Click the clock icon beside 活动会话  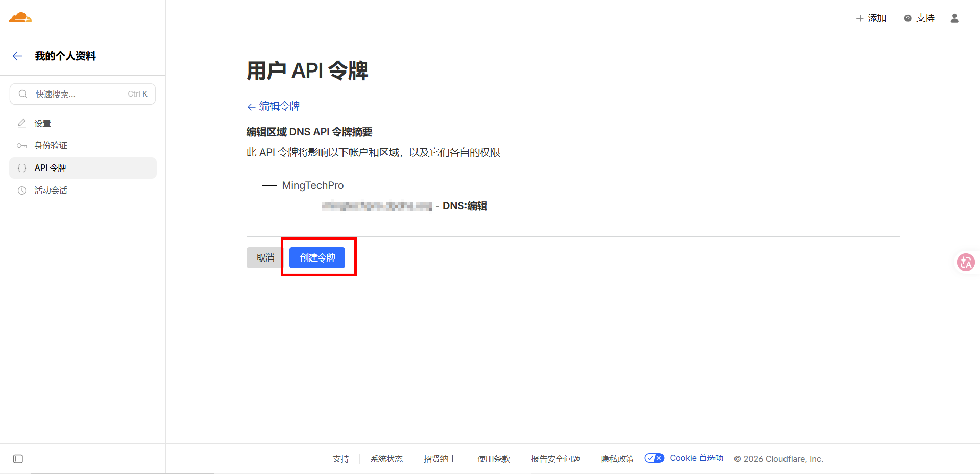coord(22,191)
